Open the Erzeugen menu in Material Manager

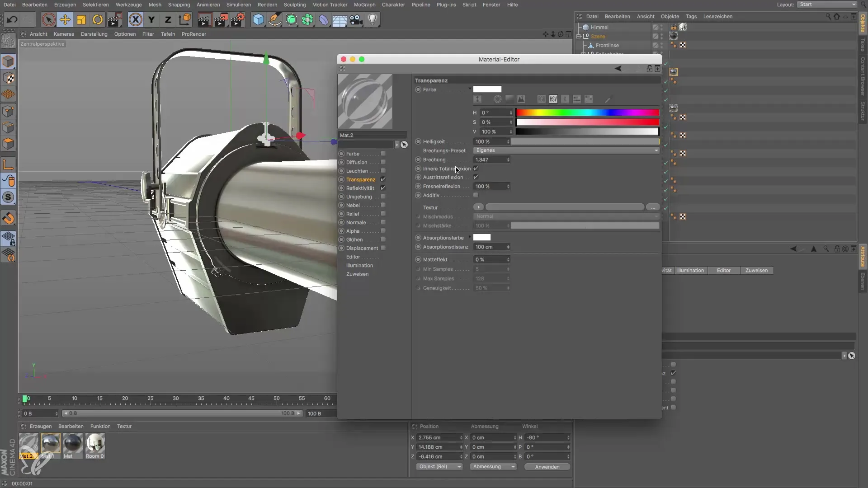[x=41, y=426]
